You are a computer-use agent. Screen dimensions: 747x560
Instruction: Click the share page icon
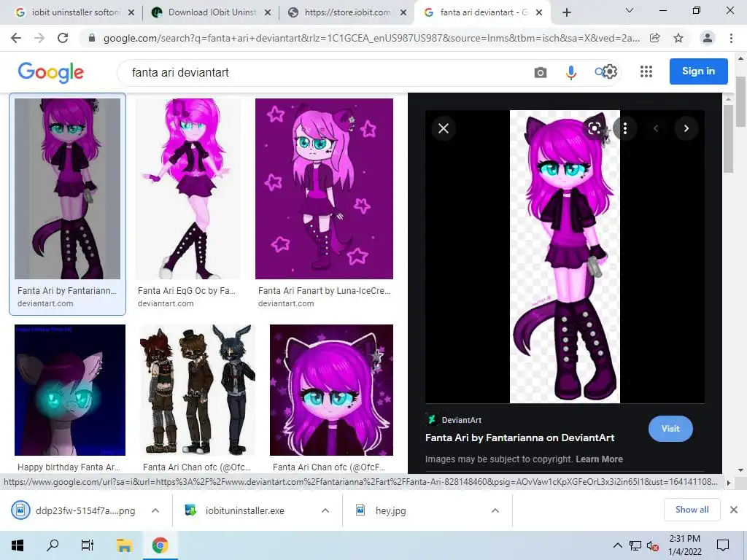(655, 38)
